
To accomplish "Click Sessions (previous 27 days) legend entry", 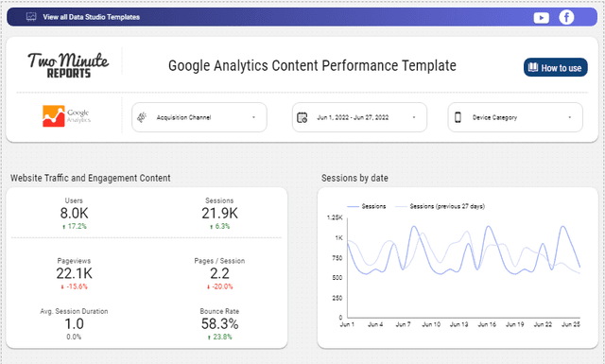I will [x=441, y=206].
